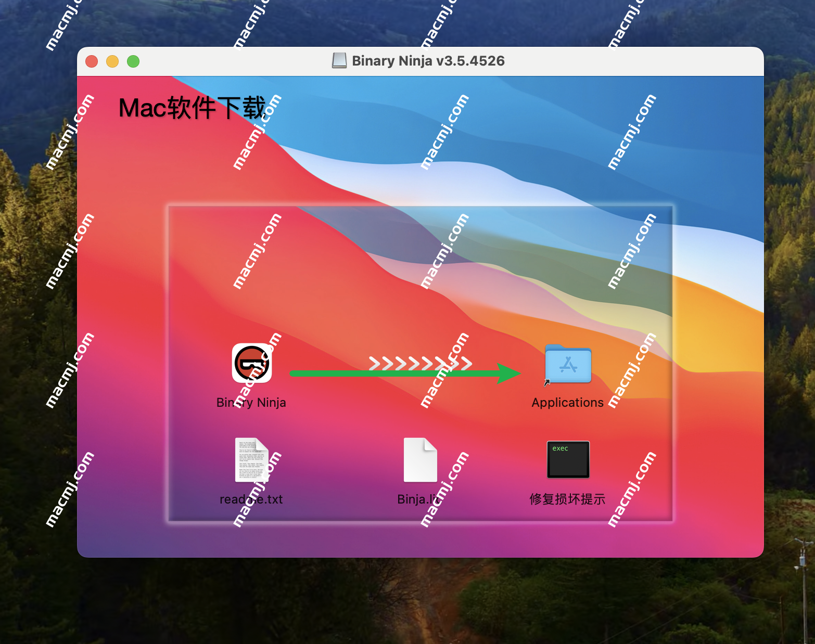Click the Binary Ninja label under the app icon
Screen dimensions: 815x644
251,403
